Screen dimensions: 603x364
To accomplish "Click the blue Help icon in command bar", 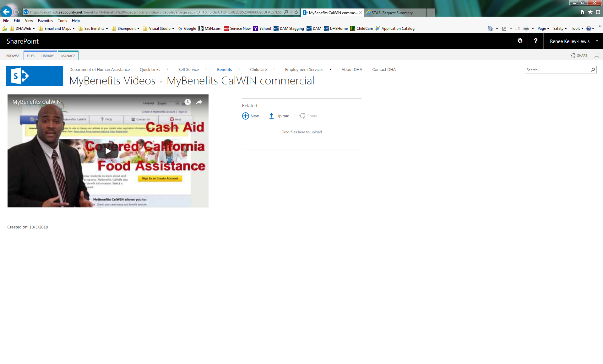I will coord(589,29).
